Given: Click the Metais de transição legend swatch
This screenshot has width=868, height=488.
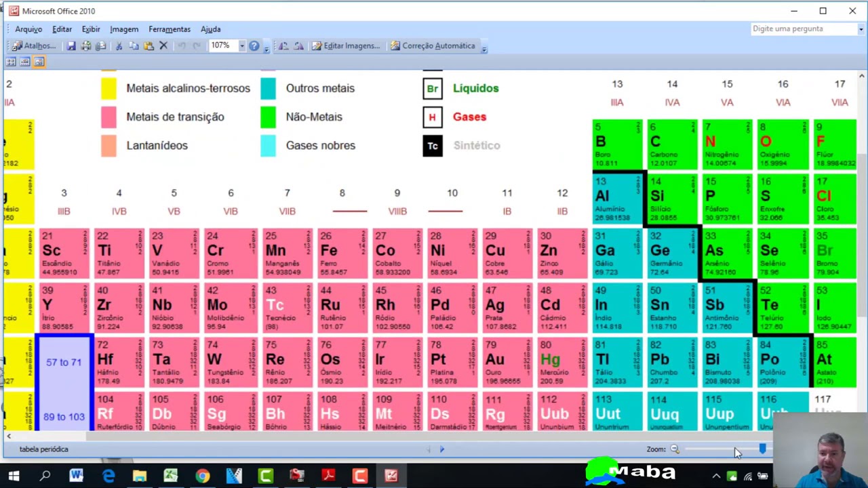Looking at the screenshot, I should click(108, 117).
